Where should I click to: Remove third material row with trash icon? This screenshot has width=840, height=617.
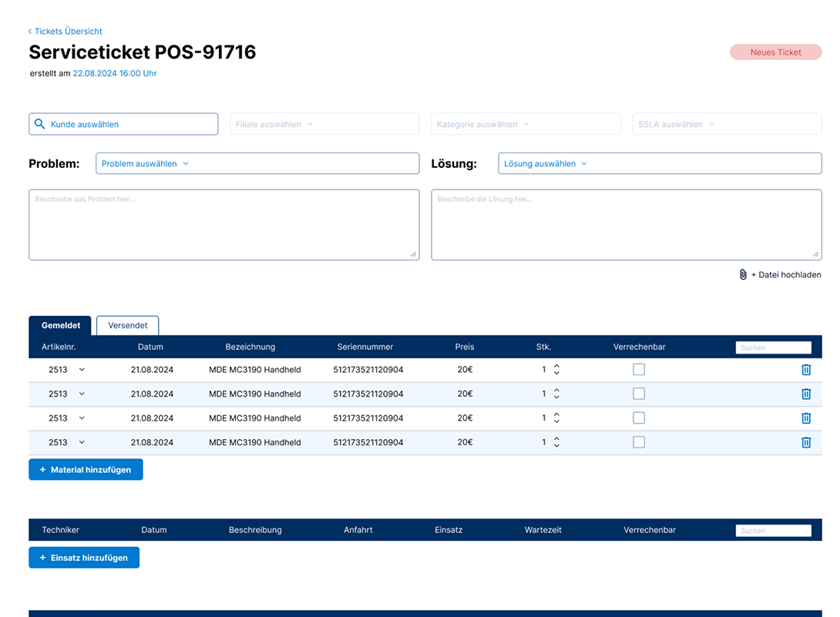(x=806, y=418)
